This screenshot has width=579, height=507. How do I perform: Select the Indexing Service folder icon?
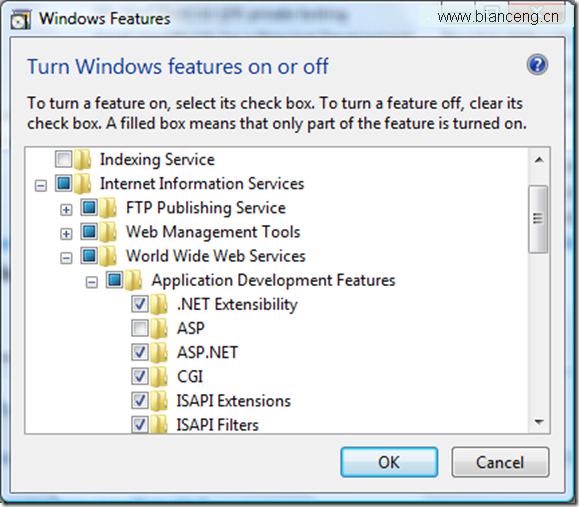(82, 160)
